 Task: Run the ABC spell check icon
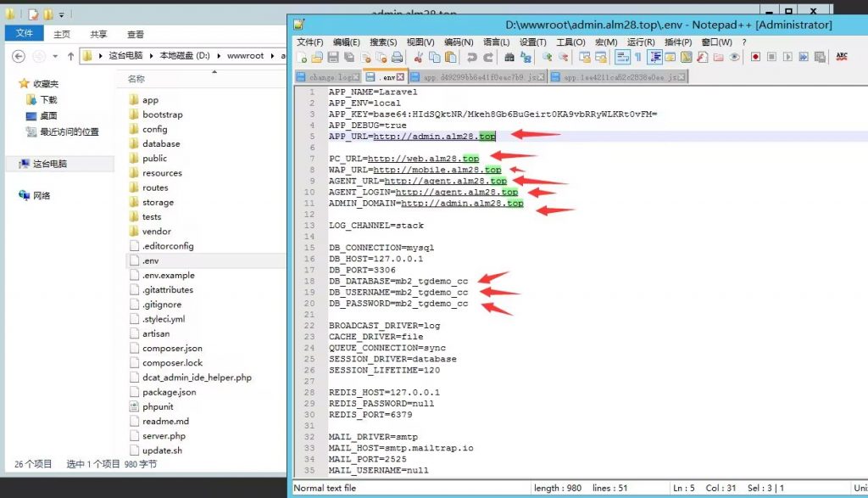tap(842, 57)
